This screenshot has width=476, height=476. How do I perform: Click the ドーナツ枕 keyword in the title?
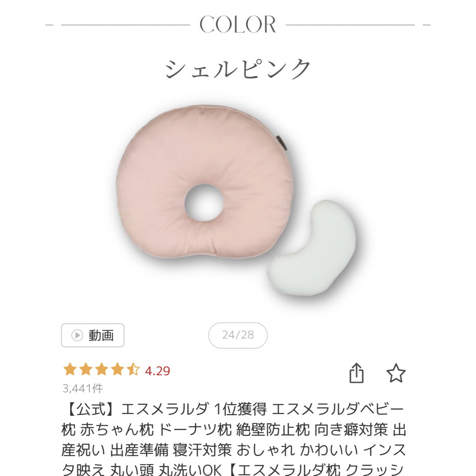click(x=195, y=430)
